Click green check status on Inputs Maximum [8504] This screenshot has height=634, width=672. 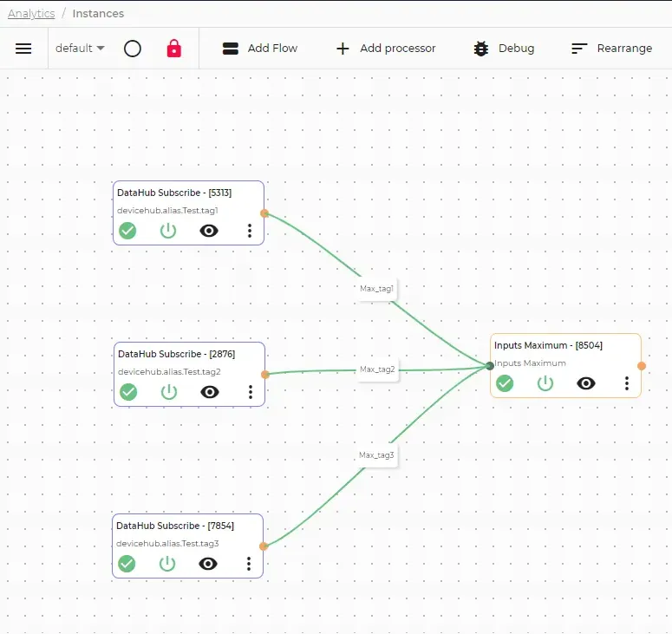[x=505, y=383]
